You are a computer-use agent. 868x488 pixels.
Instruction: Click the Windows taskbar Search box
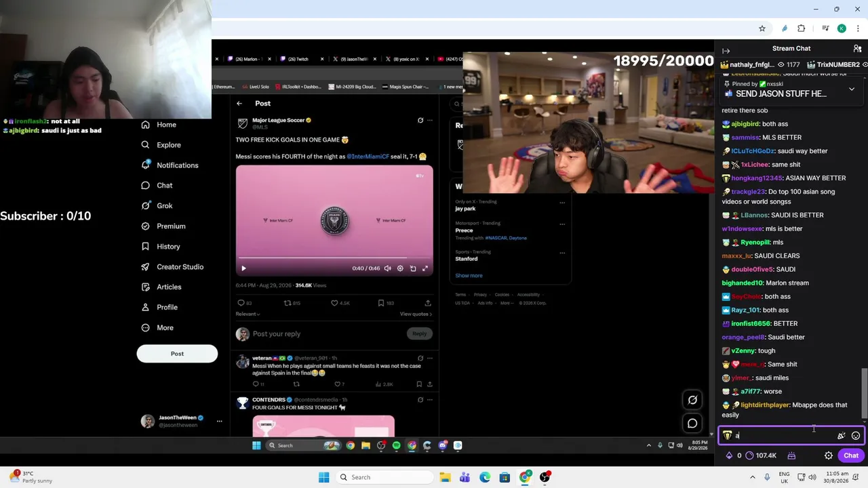[x=386, y=477]
